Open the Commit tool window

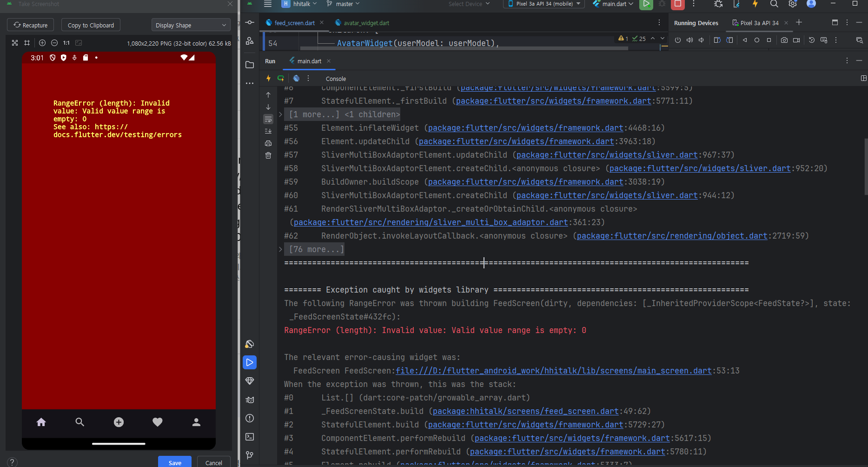(250, 22)
